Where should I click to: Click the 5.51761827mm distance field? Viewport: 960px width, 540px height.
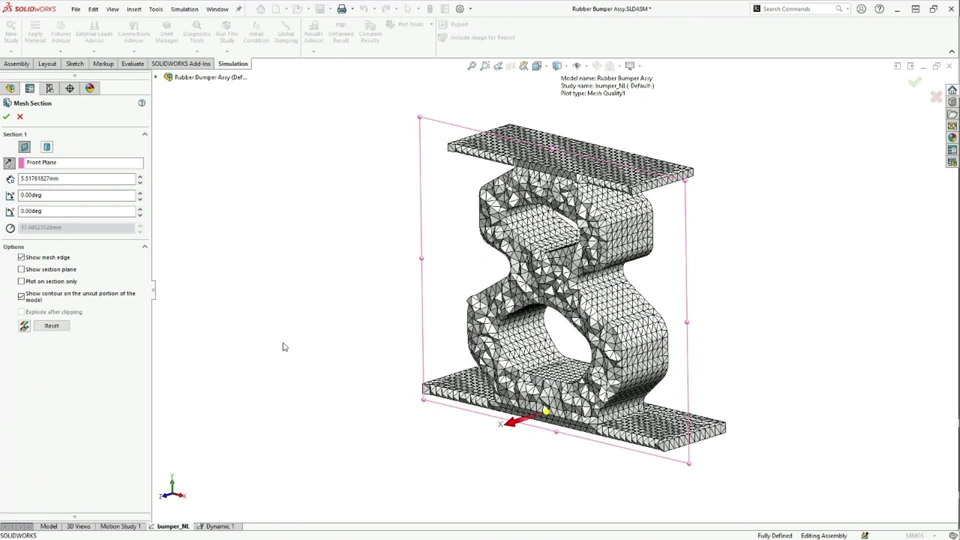77,179
